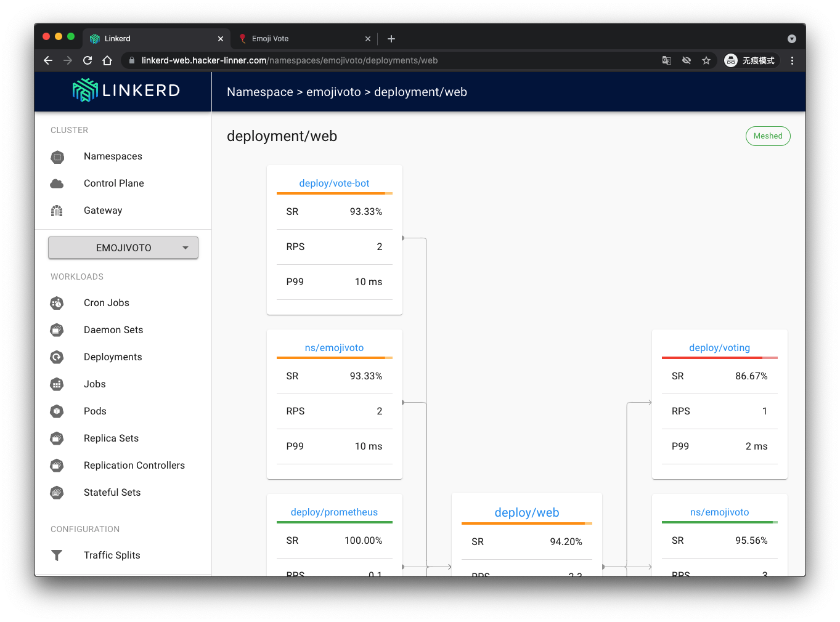Open the EMOJIVOTO namespace dropdown

point(123,248)
